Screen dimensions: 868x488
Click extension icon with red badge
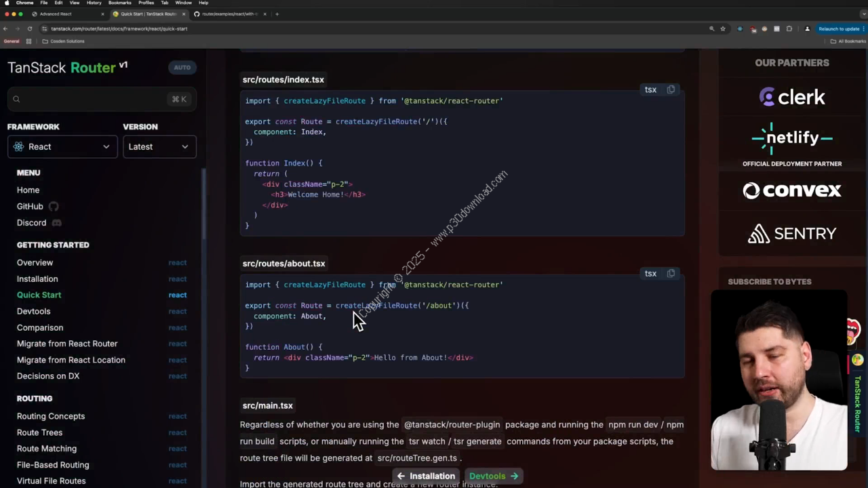pos(753,28)
